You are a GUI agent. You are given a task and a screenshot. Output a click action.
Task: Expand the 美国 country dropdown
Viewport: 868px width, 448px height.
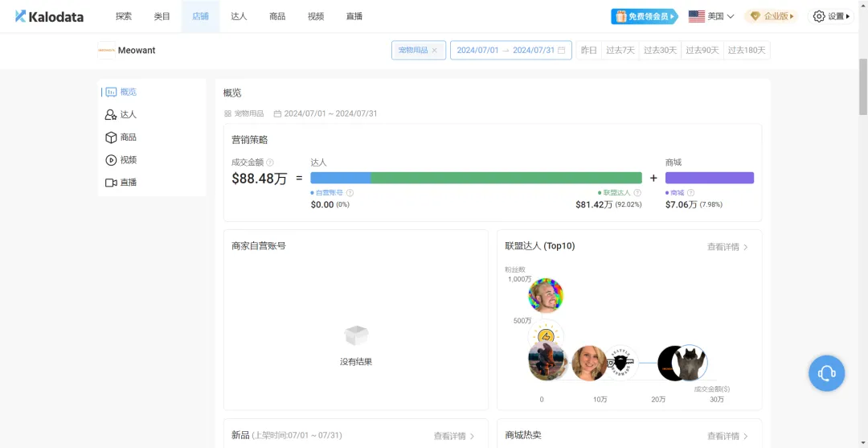(x=711, y=16)
